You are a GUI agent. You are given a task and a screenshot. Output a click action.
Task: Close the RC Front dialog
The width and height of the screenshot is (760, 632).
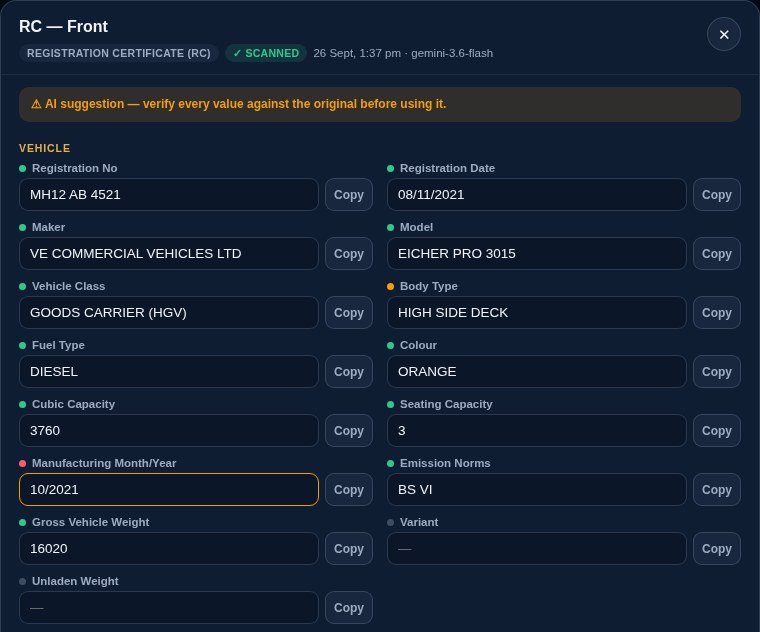[723, 34]
